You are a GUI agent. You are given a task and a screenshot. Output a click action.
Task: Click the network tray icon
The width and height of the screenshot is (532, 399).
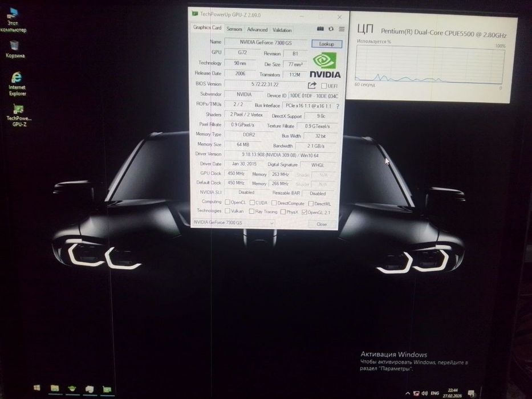click(x=416, y=393)
